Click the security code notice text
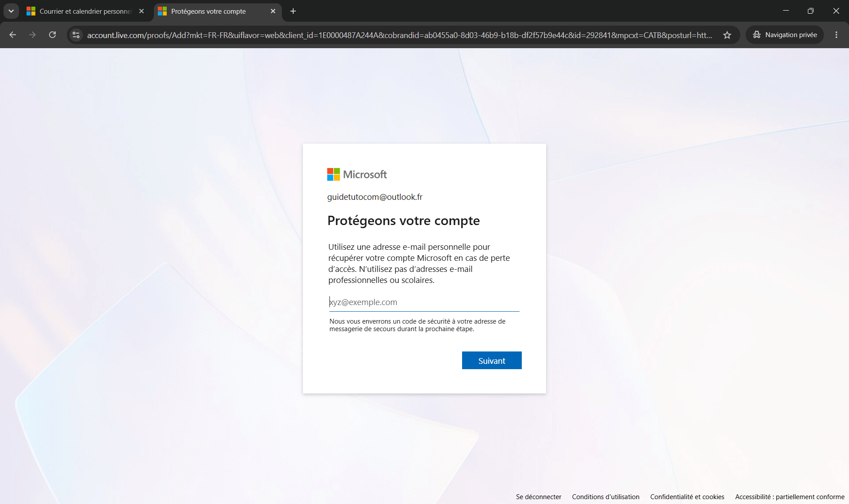This screenshot has width=849, height=504. click(x=417, y=325)
